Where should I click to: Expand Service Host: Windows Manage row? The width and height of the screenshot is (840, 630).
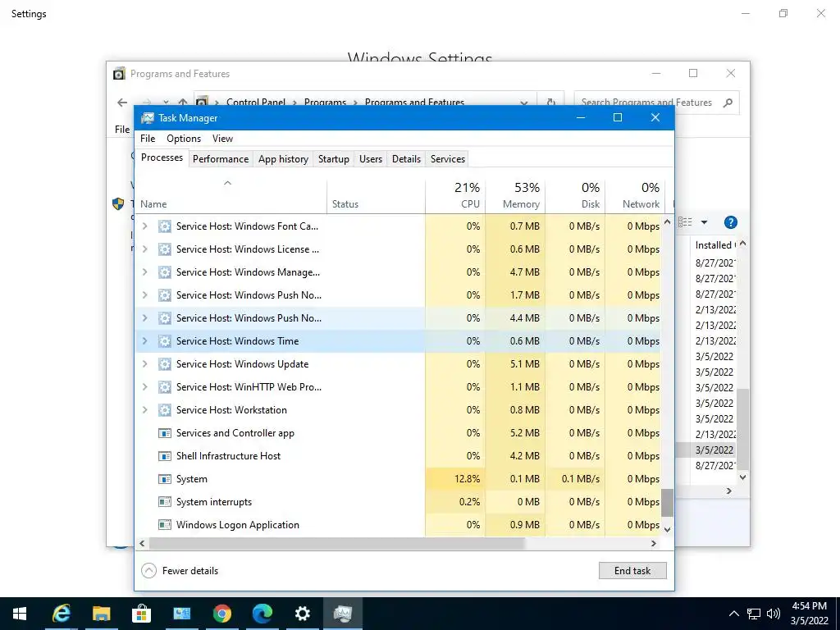144,272
